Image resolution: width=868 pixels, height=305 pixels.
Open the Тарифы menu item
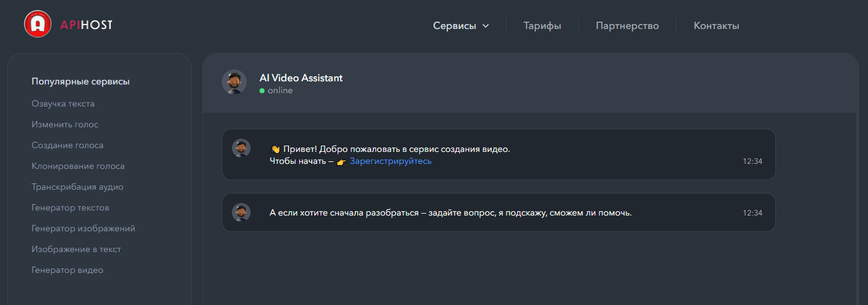coord(542,26)
